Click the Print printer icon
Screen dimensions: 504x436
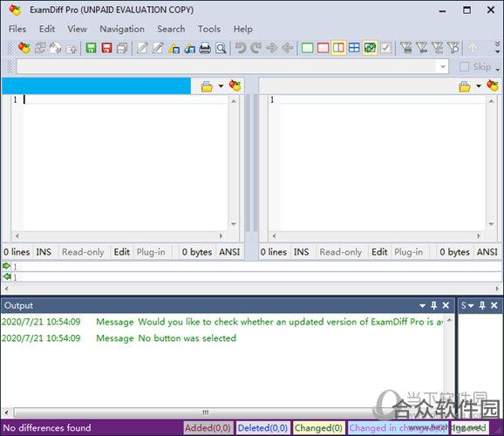(x=205, y=48)
